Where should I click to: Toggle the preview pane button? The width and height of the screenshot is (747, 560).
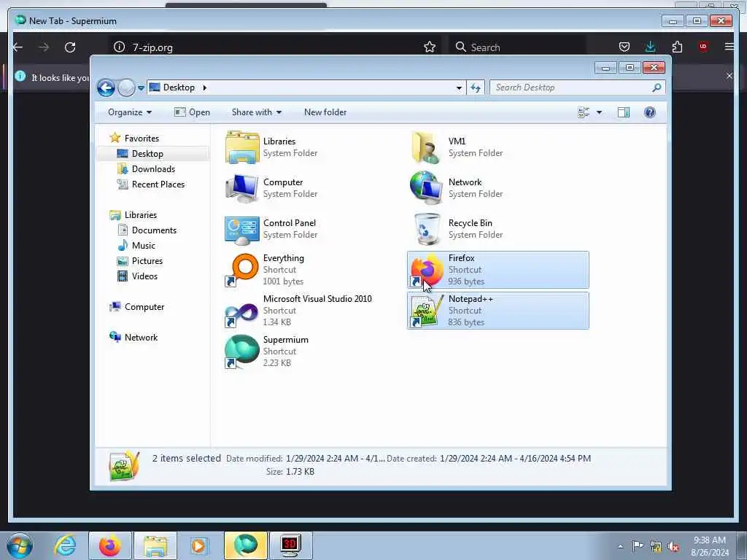[x=624, y=112]
